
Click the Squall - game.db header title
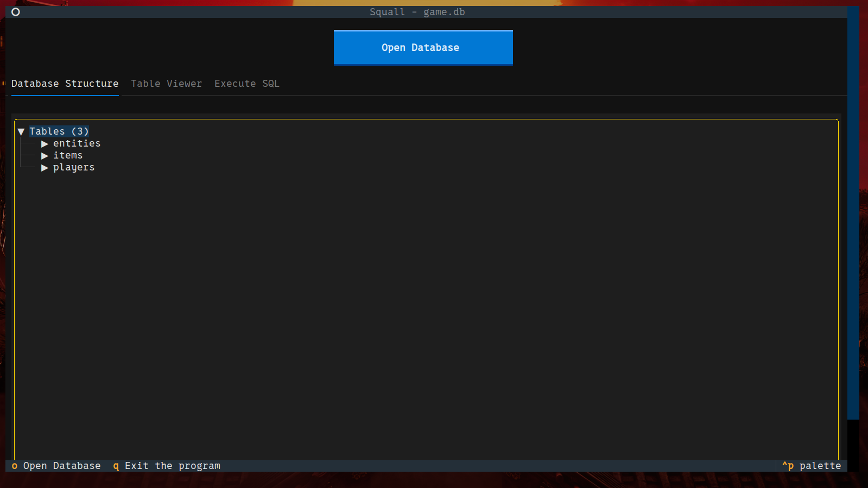[x=417, y=12]
